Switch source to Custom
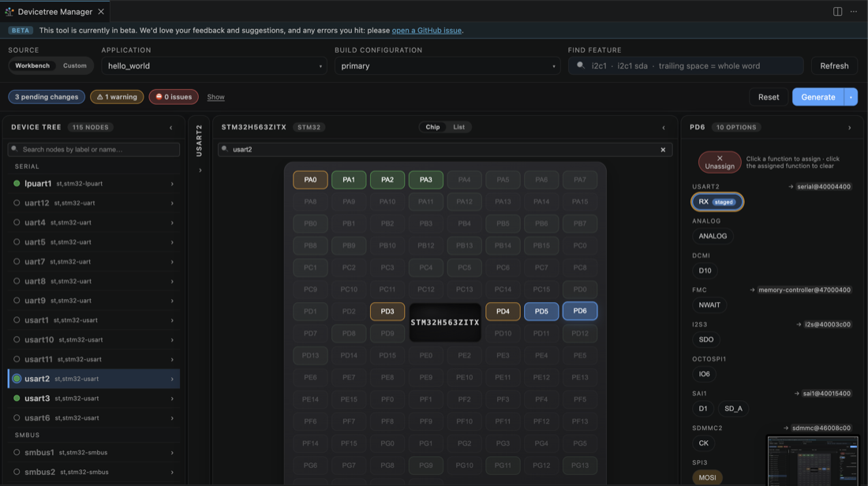868x486 pixels. (x=75, y=65)
